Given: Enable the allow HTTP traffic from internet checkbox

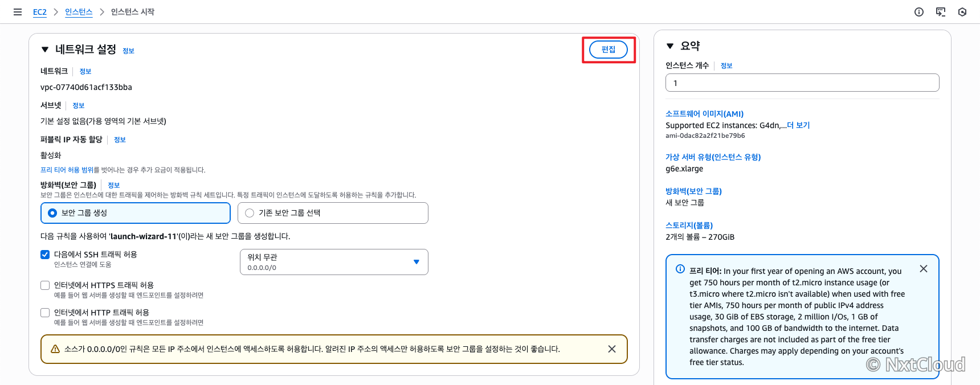Looking at the screenshot, I should [45, 313].
